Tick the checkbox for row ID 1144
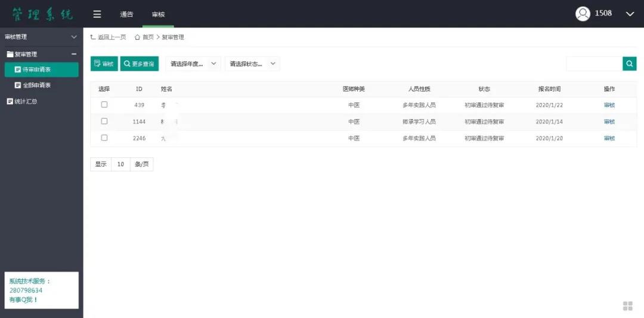Viewport: 644px width, 318px height. click(104, 121)
